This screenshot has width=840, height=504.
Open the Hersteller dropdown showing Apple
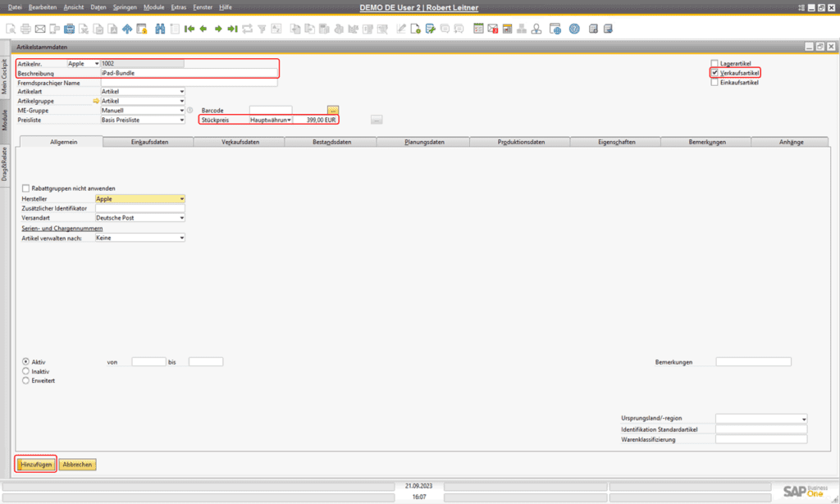(139, 199)
